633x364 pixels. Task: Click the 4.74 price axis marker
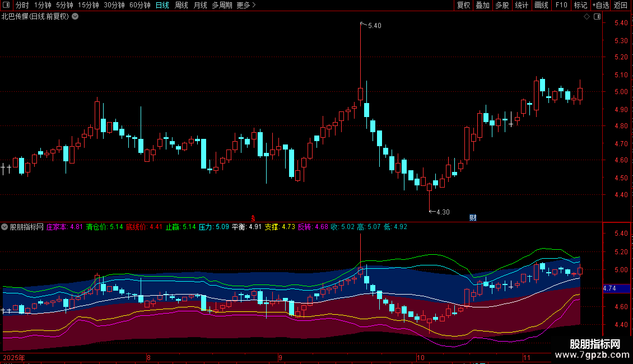click(x=609, y=288)
